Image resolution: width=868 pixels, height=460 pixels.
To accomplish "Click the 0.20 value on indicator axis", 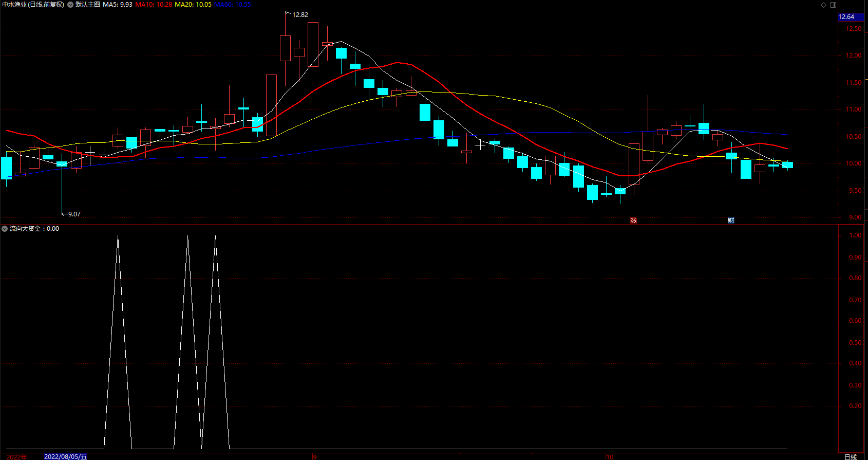I will 855,406.
